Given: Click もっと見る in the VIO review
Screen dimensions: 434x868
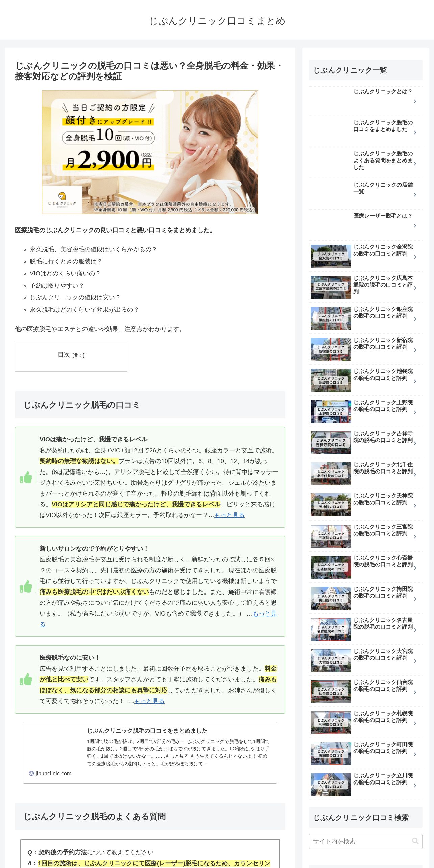Looking at the screenshot, I should pyautogui.click(x=230, y=515).
